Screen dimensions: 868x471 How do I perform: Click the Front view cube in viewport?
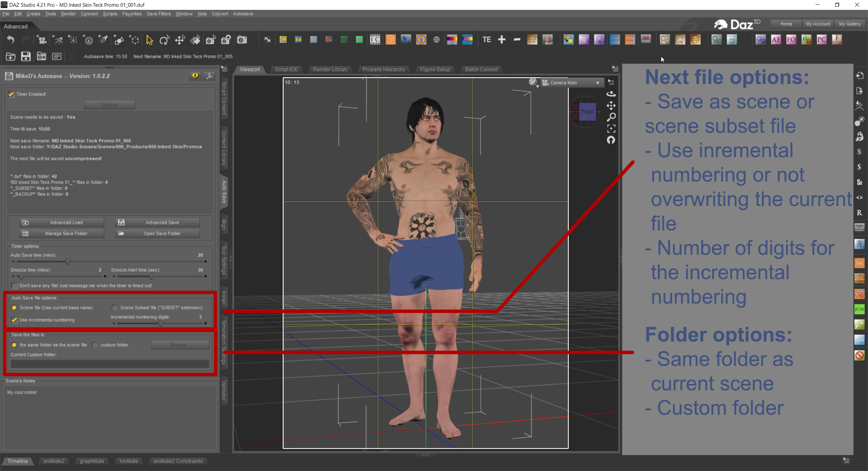[x=587, y=111]
